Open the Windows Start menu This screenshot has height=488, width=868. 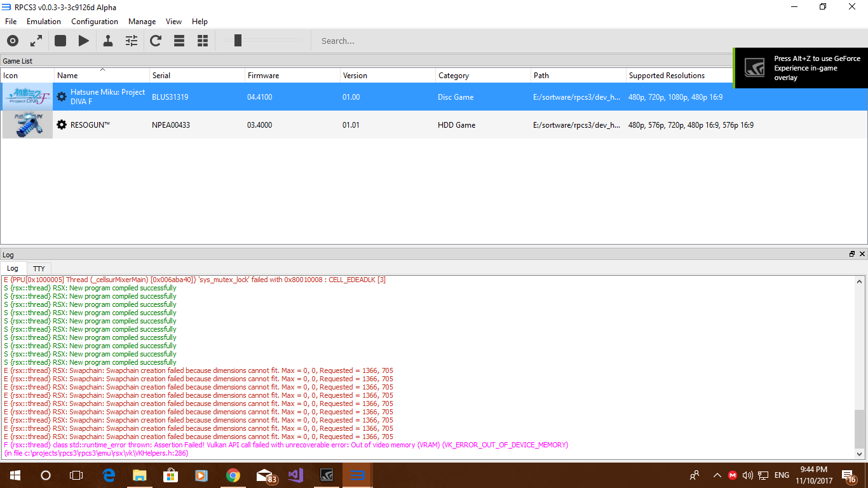[x=15, y=475]
